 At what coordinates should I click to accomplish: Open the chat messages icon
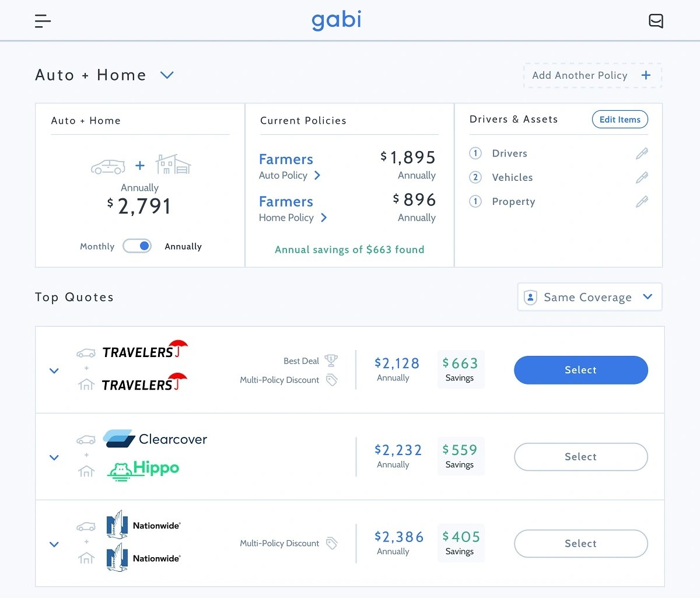[656, 22]
